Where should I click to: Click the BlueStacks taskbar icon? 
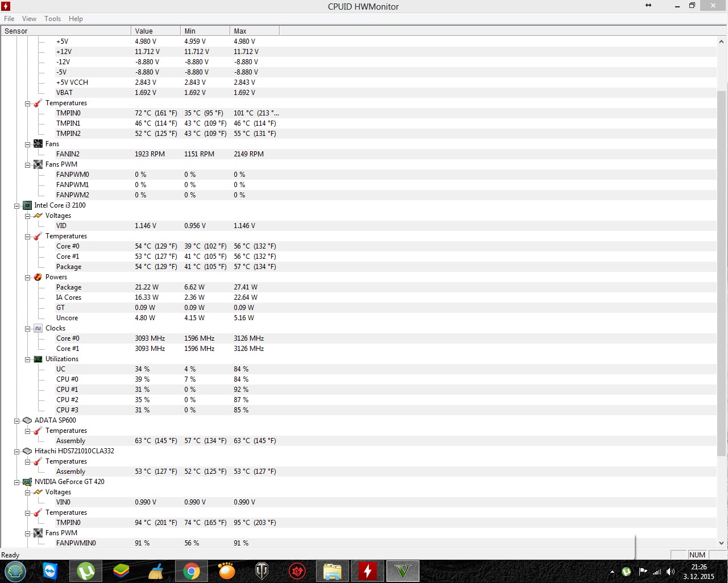point(121,571)
